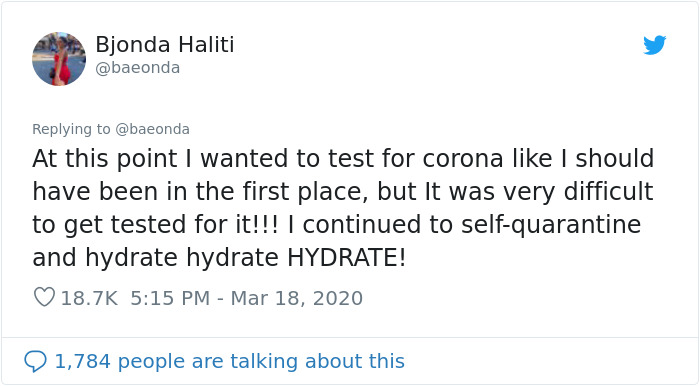The height and width of the screenshot is (386, 700).
Task: Click the word HYDRATE! in the tweet
Action: tap(346, 257)
